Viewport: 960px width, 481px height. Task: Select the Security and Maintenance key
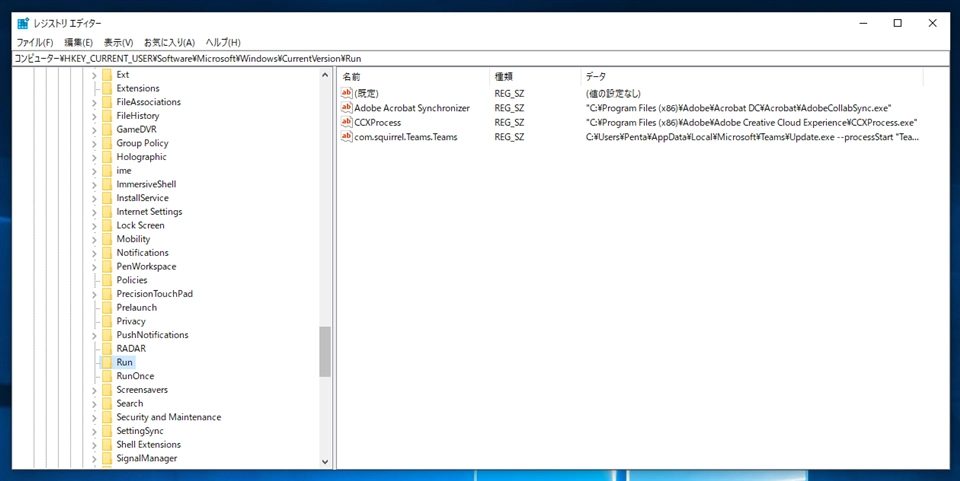pos(169,417)
